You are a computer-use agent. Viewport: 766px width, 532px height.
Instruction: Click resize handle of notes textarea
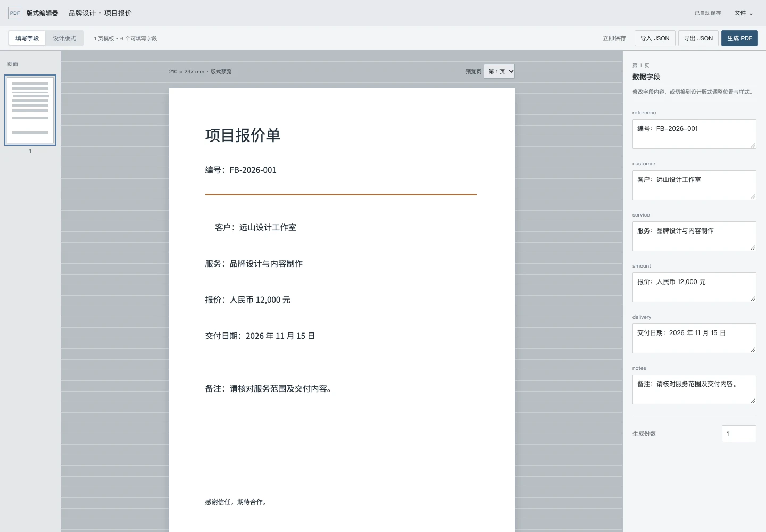753,401
